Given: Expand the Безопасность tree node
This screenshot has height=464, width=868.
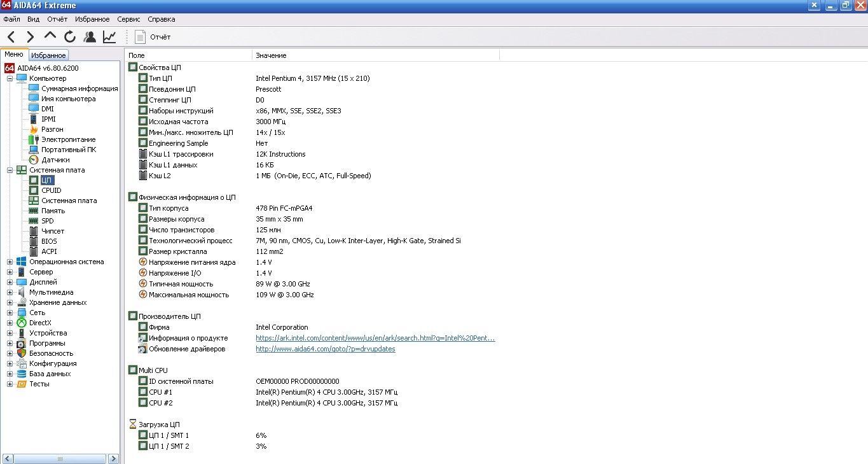Looking at the screenshot, I should click(x=10, y=353).
